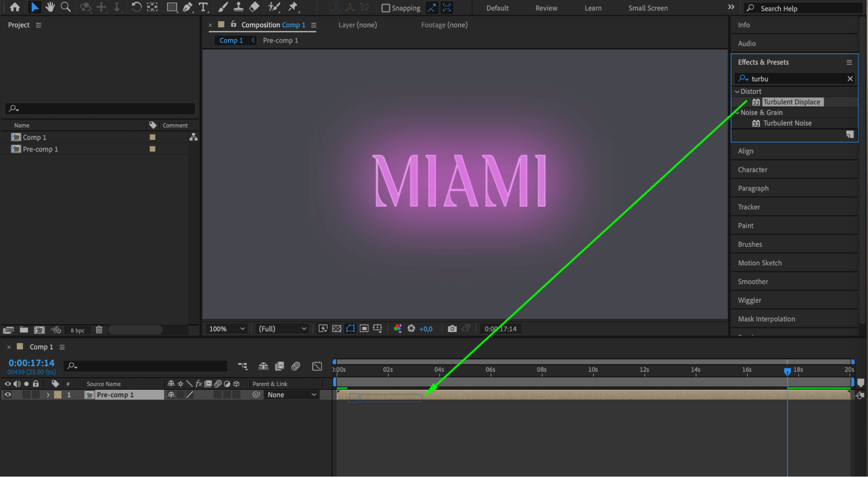Delete selected project item with trash icon
868x477 pixels.
click(x=99, y=330)
